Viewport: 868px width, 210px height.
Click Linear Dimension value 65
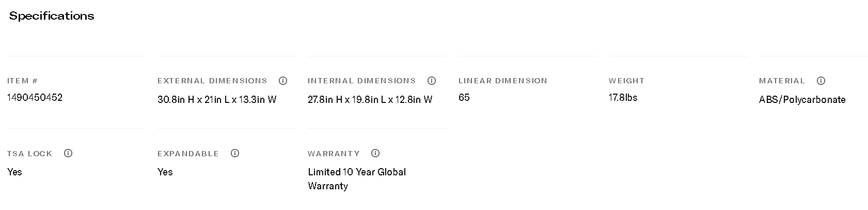pos(464,98)
